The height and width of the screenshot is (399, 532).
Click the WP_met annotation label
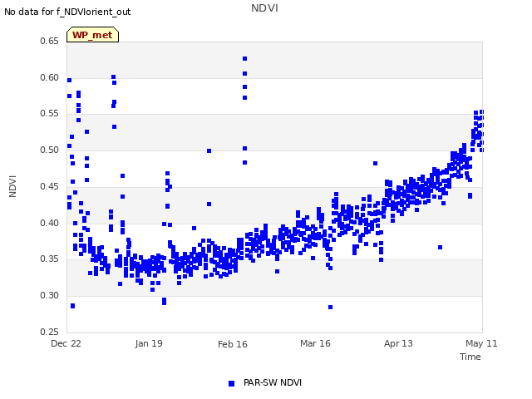[x=92, y=35]
